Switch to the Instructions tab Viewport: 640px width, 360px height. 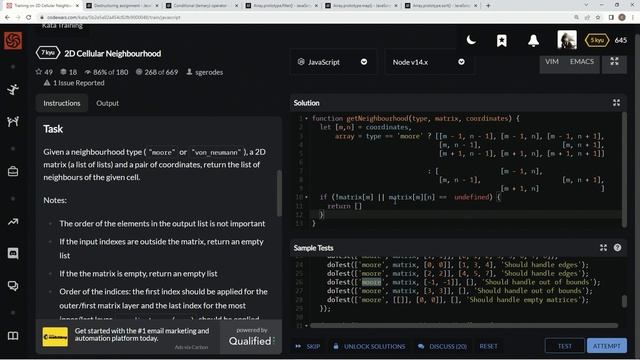pos(62,103)
